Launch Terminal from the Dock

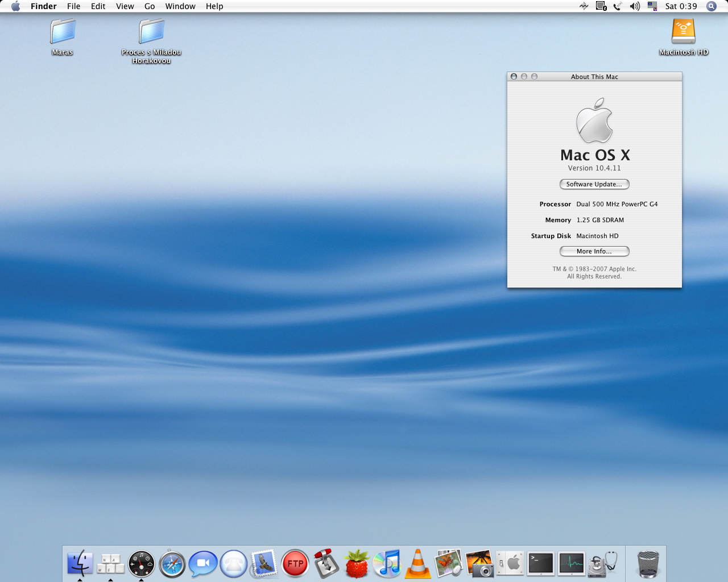[540, 564]
